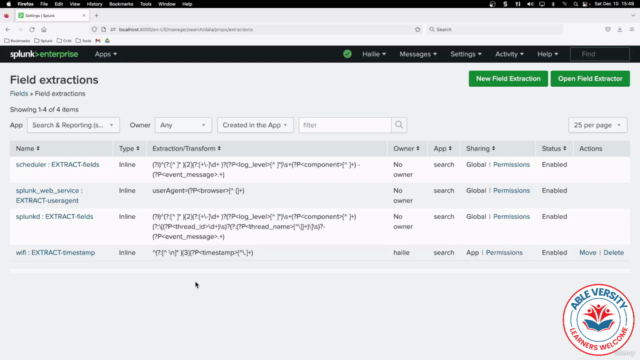Click New Field Extraction button

pyautogui.click(x=508, y=79)
